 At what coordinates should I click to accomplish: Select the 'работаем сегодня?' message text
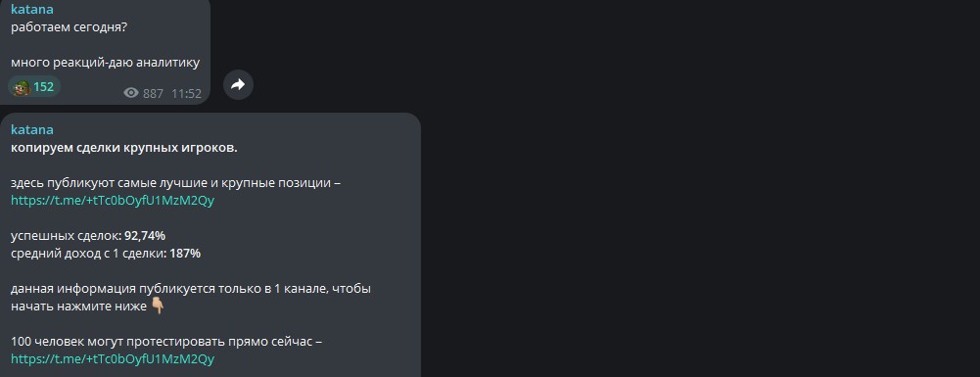point(69,27)
